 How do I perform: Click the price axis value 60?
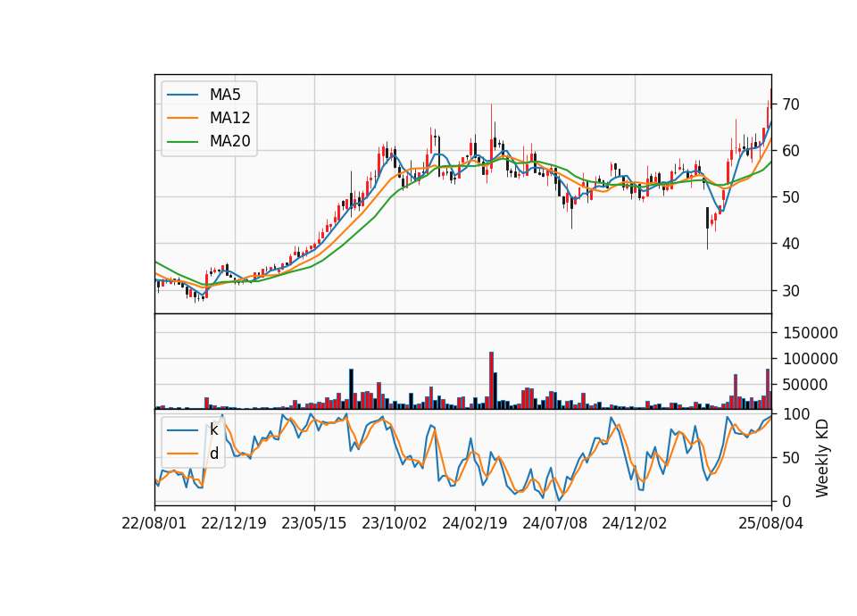tap(790, 151)
